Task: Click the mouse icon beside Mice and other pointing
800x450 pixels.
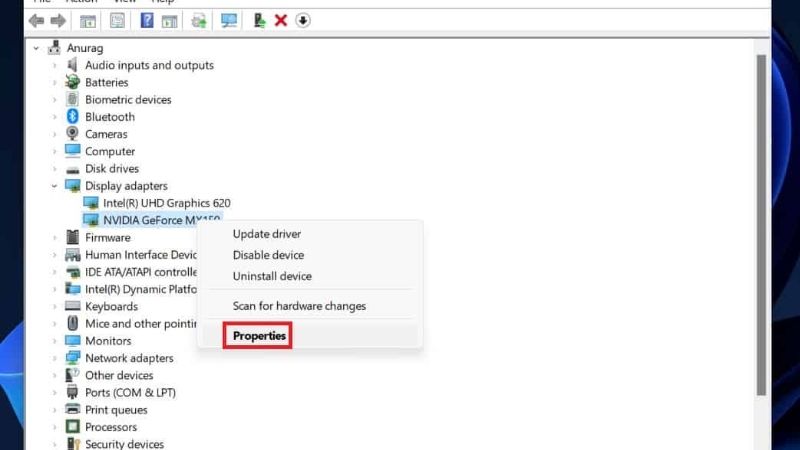Action: (x=72, y=323)
